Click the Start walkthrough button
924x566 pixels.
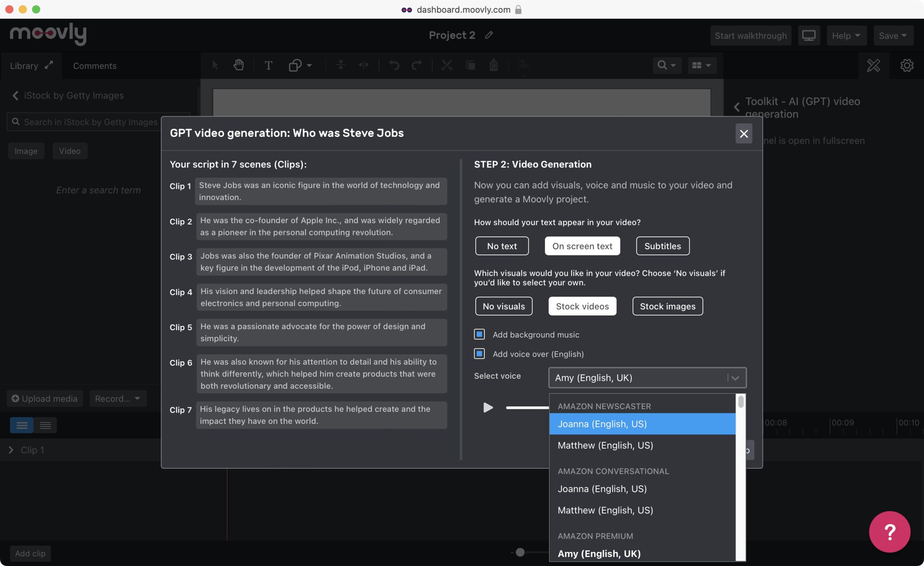point(750,36)
